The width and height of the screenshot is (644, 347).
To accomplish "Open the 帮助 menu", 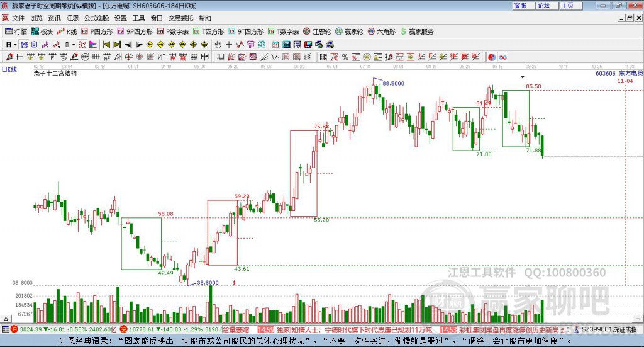I will tap(204, 18).
